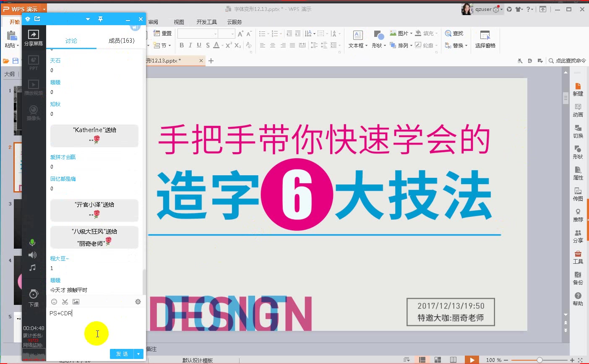Toggle underline formatting

198,44
